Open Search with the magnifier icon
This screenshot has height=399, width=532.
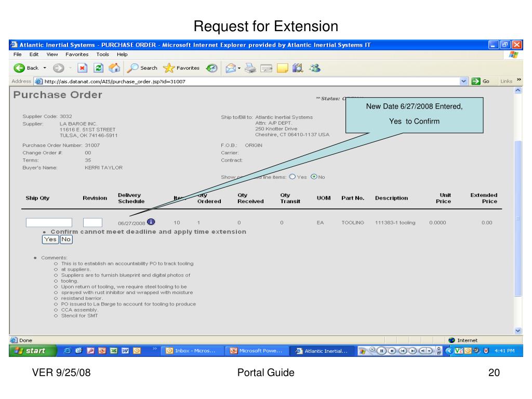(x=142, y=68)
